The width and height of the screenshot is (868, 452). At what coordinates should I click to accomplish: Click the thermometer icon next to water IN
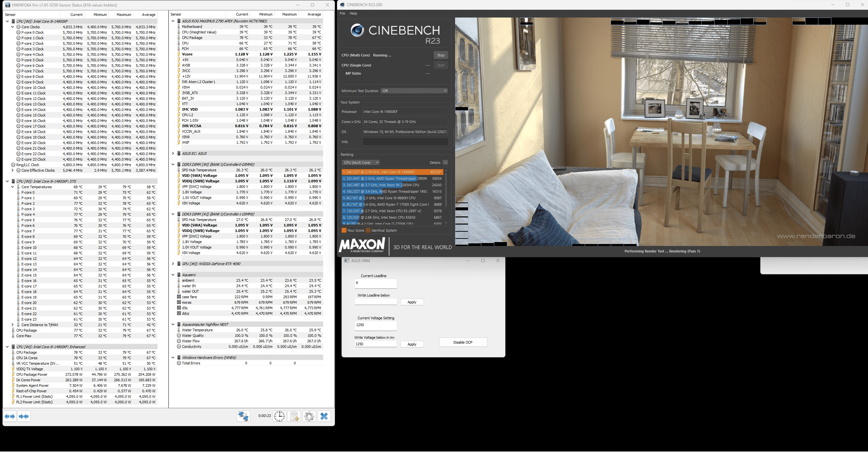pos(179,286)
